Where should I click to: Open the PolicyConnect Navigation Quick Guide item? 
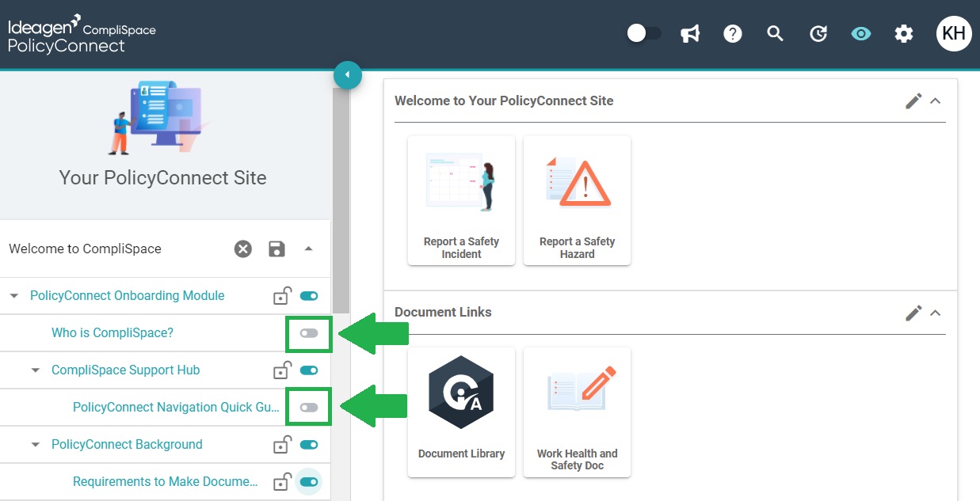(176, 408)
